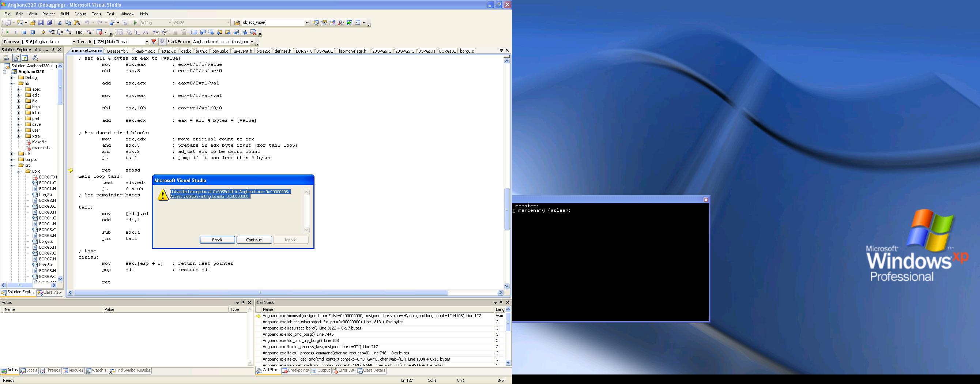Click the Clear Bookmarks icon with red X

(253, 32)
